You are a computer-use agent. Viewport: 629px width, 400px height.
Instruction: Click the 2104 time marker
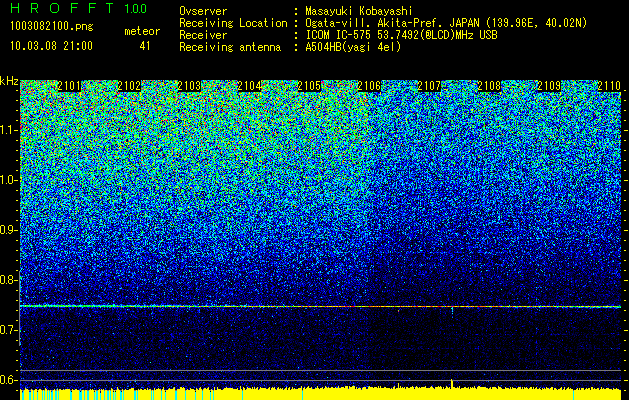pyautogui.click(x=249, y=86)
